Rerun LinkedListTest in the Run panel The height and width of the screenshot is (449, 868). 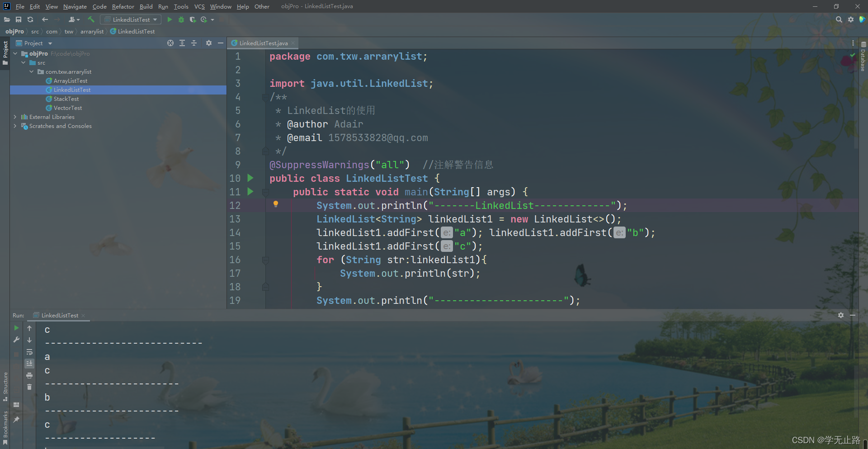tap(16, 328)
